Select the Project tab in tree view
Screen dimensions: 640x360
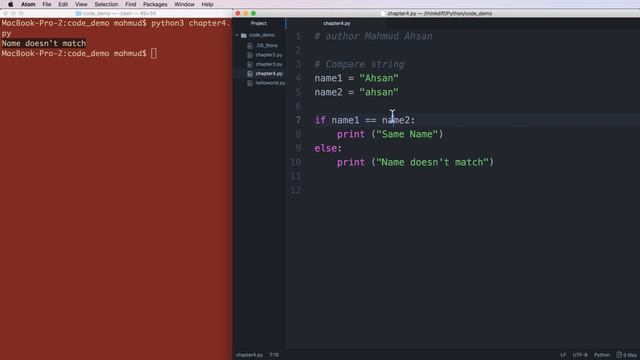pos(259,23)
